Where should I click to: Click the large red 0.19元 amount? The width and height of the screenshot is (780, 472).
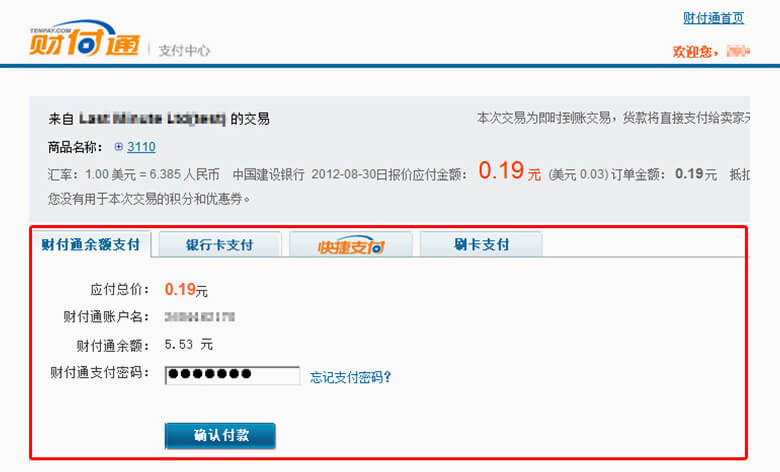click(509, 171)
